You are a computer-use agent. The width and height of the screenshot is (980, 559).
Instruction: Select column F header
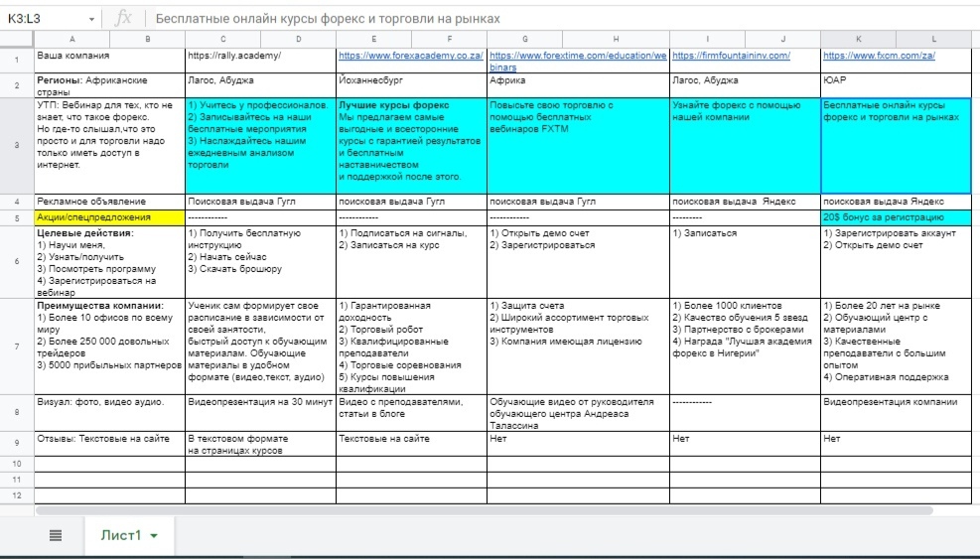click(449, 39)
